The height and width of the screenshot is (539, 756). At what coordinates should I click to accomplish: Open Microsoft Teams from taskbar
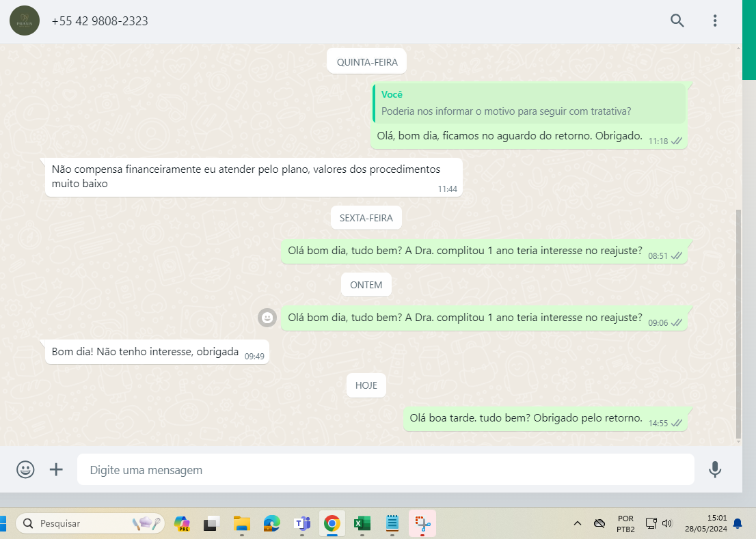coord(302,523)
